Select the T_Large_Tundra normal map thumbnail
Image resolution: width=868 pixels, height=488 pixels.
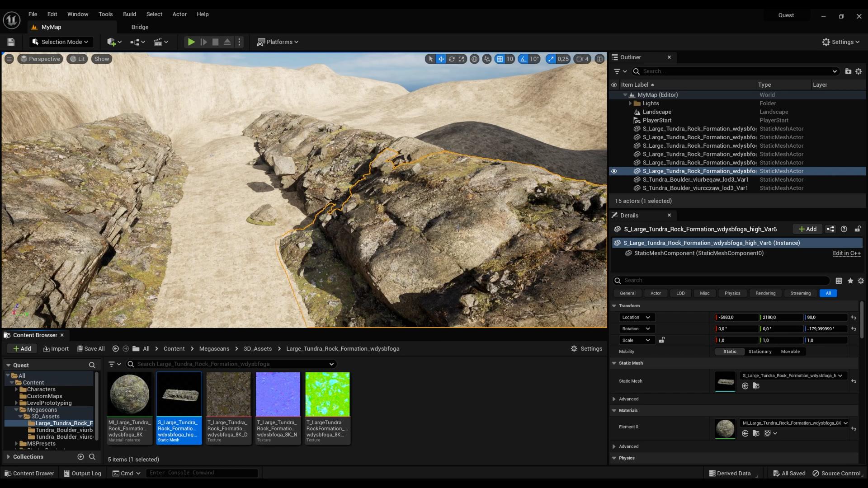[x=278, y=394]
